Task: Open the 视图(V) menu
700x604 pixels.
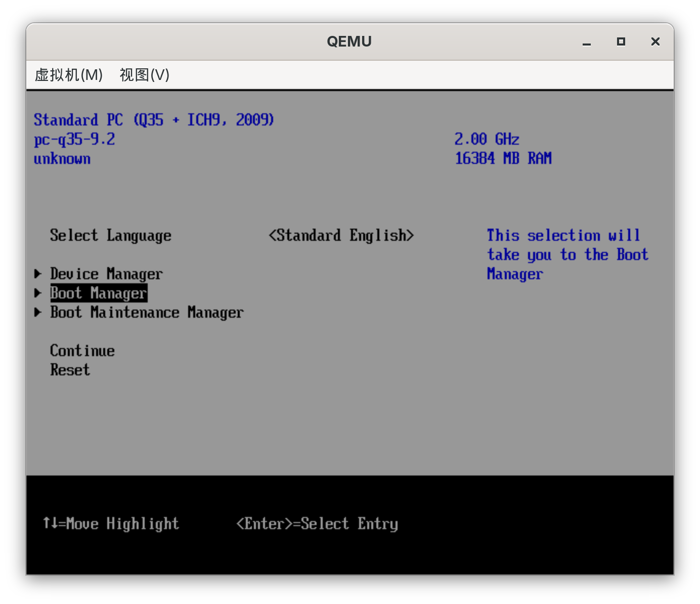Action: tap(145, 75)
